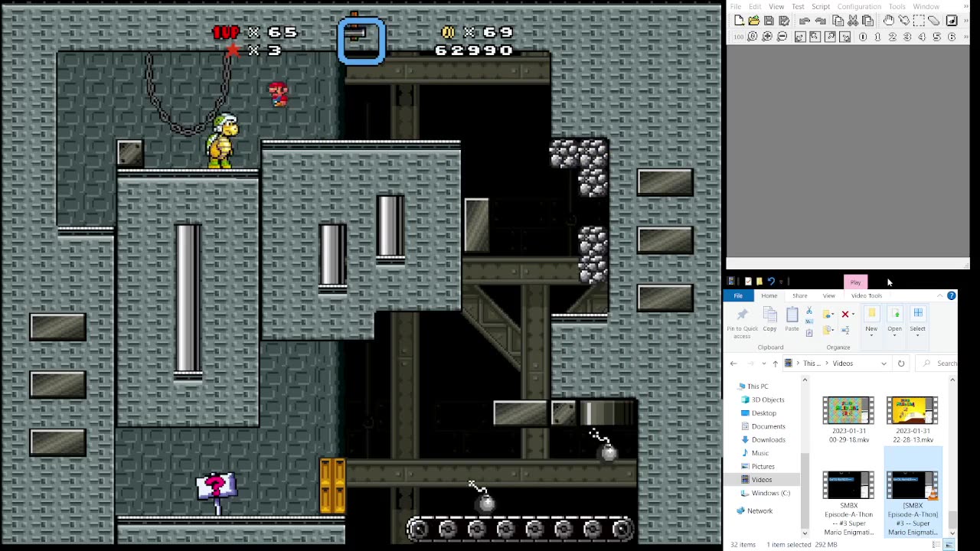The height and width of the screenshot is (551, 980).
Task: Select the unselected SMBX Episode-A-Thon video
Action: [848, 504]
